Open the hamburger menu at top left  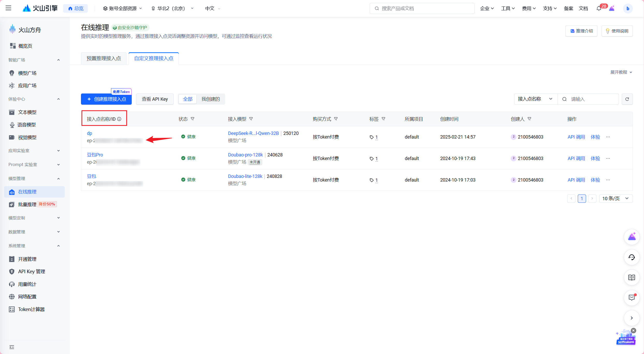point(8,8)
